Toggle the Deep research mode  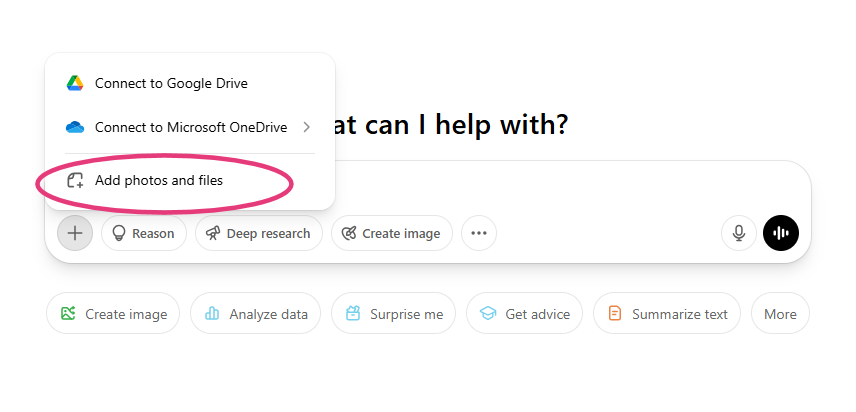point(259,234)
